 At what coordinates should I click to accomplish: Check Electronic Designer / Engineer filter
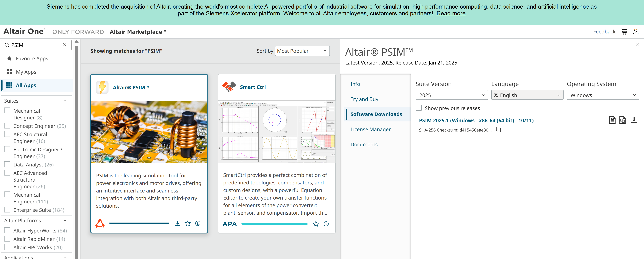point(7,149)
